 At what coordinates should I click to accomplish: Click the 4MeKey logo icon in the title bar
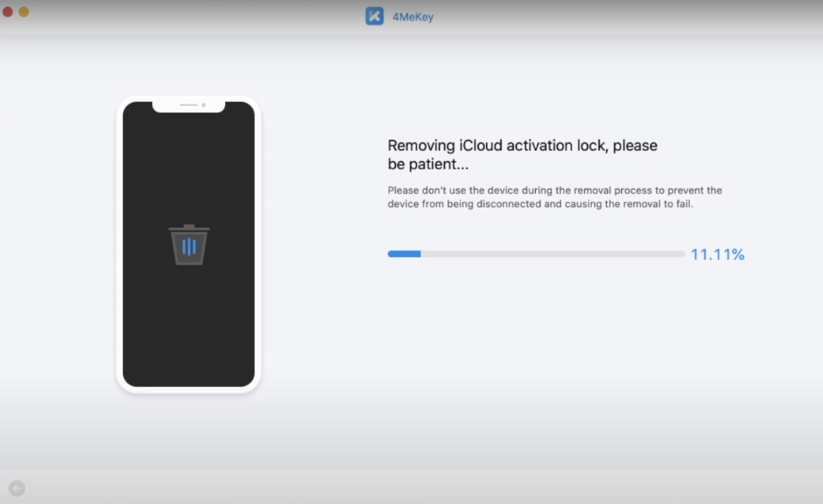click(x=373, y=16)
